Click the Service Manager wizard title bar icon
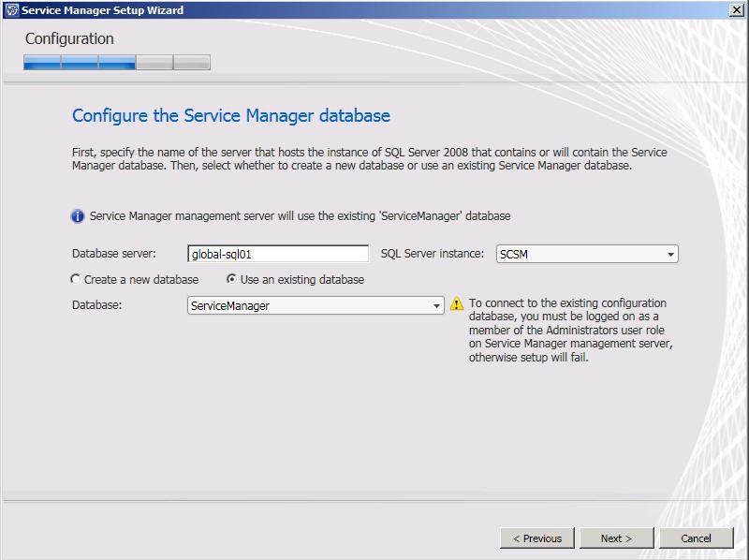The image size is (749, 560). (x=11, y=10)
